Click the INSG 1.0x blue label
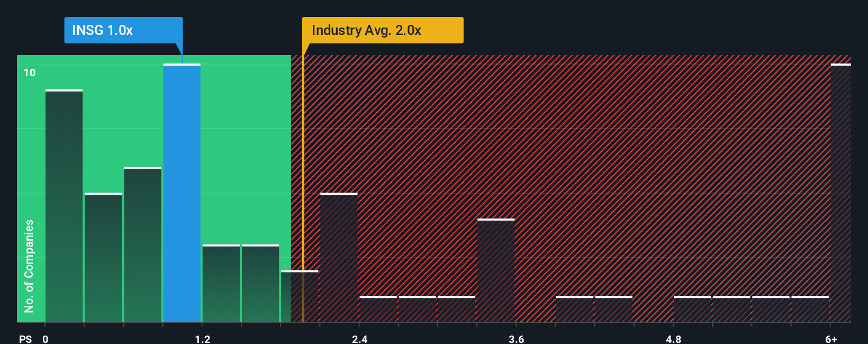The width and height of the screenshot is (868, 344). pos(123,30)
